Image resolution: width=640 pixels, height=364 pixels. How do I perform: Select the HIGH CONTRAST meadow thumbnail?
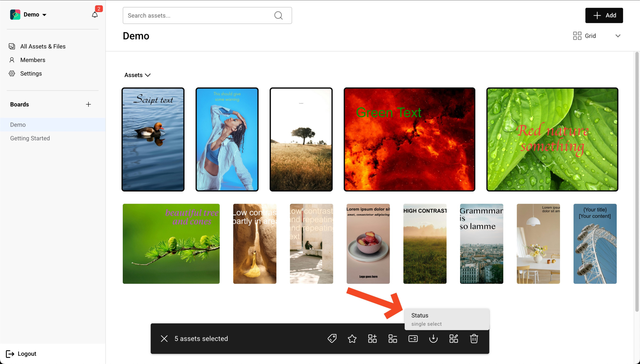425,243
